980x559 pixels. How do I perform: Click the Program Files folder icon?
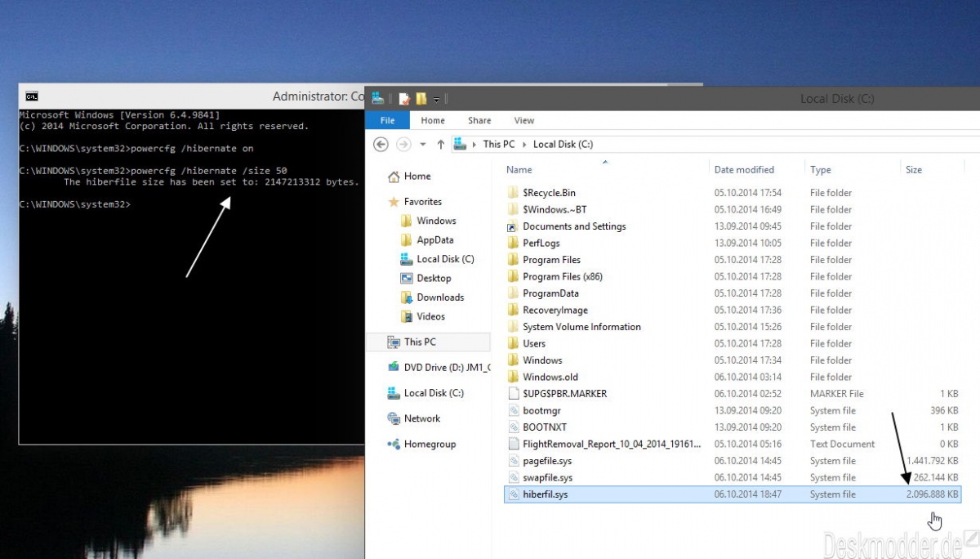click(513, 260)
